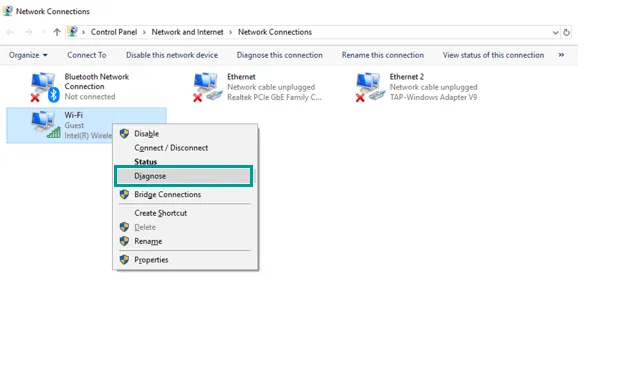Go up one folder level
Screen dimensions: 639x390
point(57,32)
